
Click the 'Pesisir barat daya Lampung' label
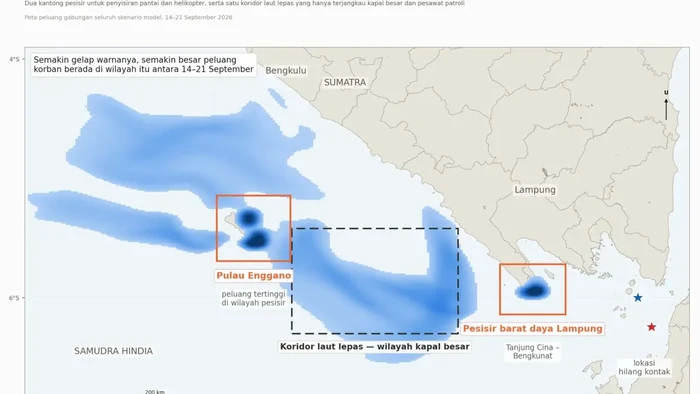[533, 329]
